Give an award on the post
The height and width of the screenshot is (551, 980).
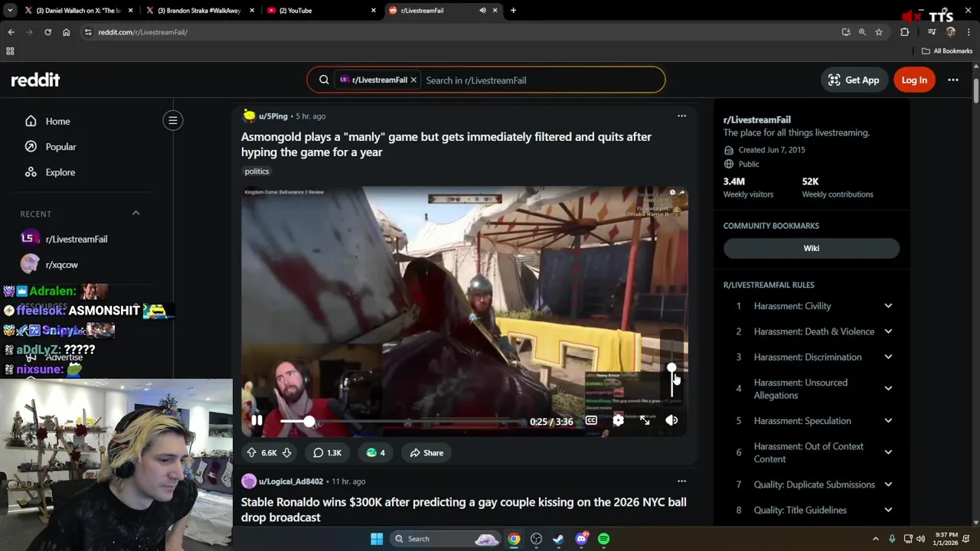[375, 453]
